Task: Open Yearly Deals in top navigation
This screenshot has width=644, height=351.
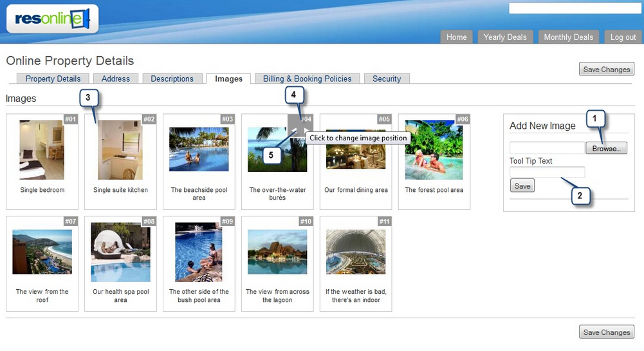Action: coord(505,37)
